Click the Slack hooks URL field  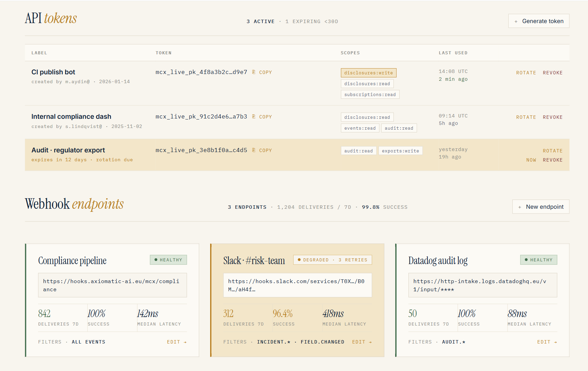click(297, 285)
